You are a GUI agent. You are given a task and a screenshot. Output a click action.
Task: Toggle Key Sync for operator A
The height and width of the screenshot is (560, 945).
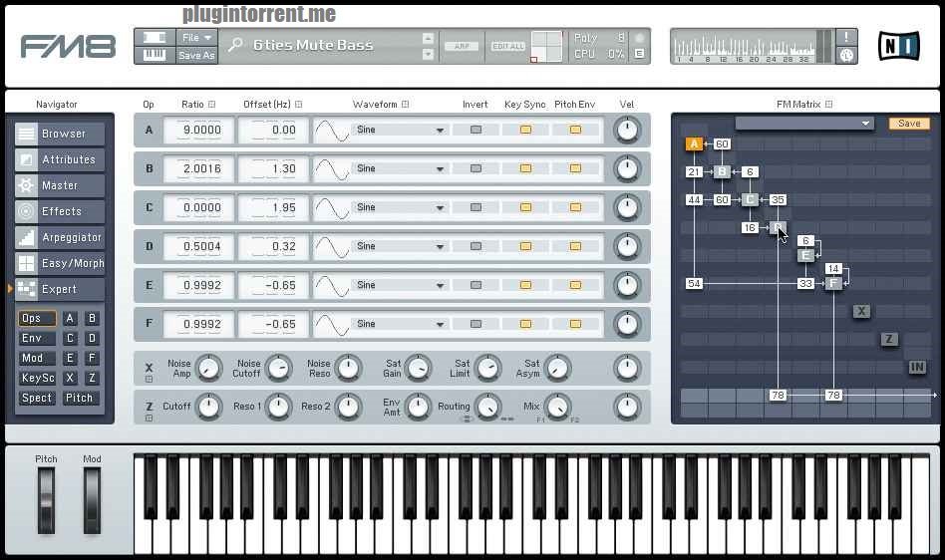tap(525, 130)
